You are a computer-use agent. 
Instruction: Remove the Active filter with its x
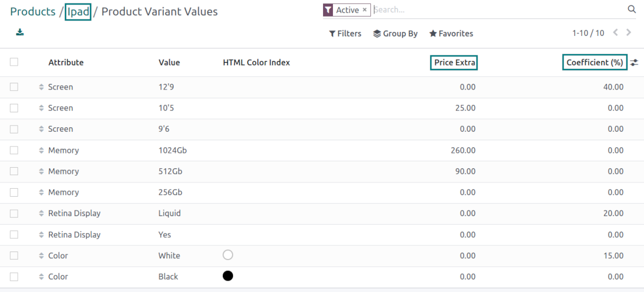point(365,10)
